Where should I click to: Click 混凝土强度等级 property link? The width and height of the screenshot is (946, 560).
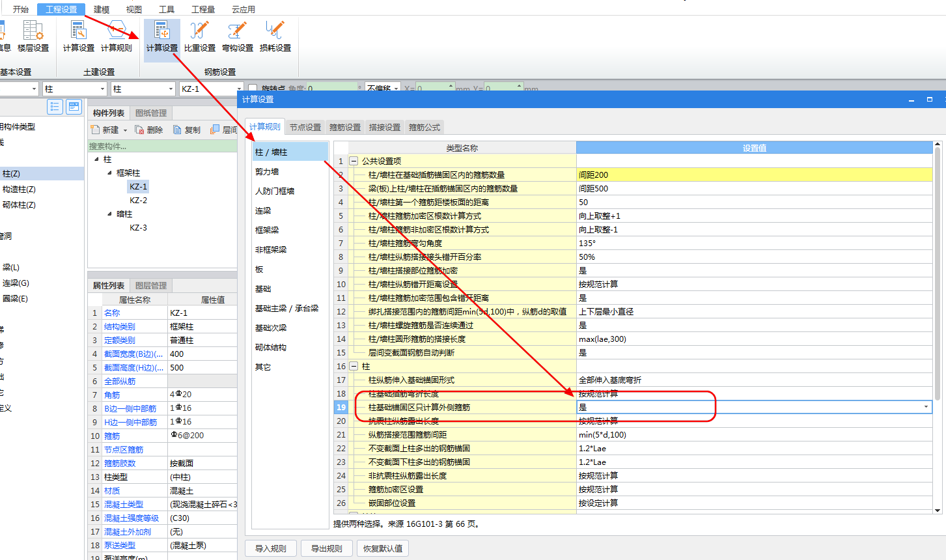pyautogui.click(x=132, y=518)
